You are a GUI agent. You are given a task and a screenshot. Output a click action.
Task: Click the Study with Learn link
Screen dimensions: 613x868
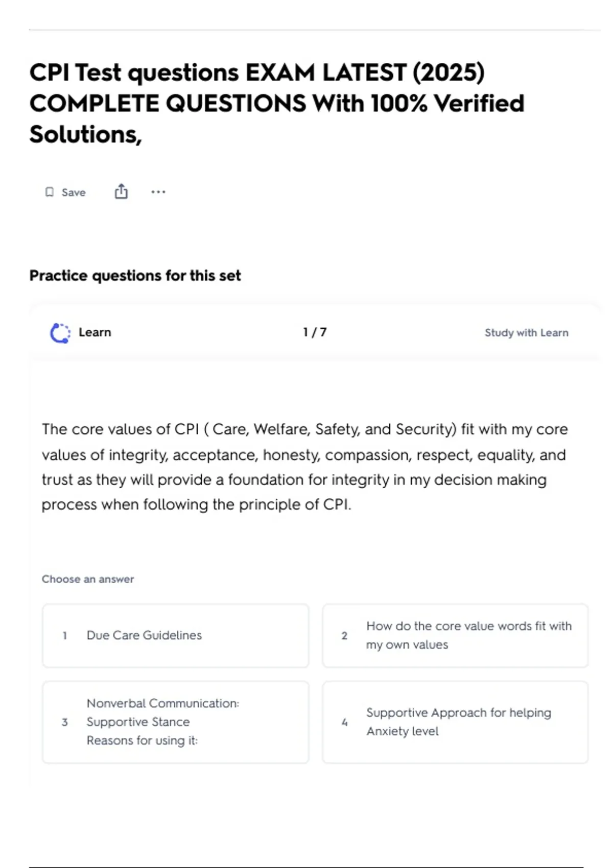click(x=526, y=333)
